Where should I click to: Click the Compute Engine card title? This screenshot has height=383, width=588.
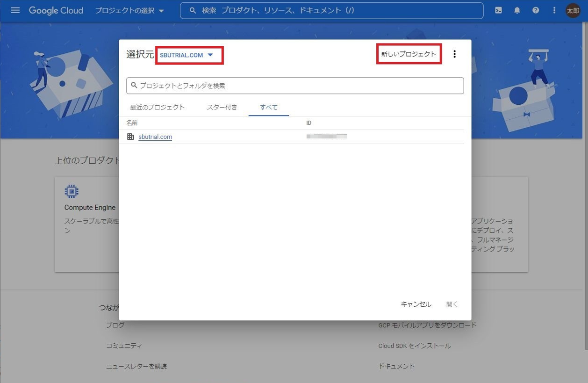(90, 208)
